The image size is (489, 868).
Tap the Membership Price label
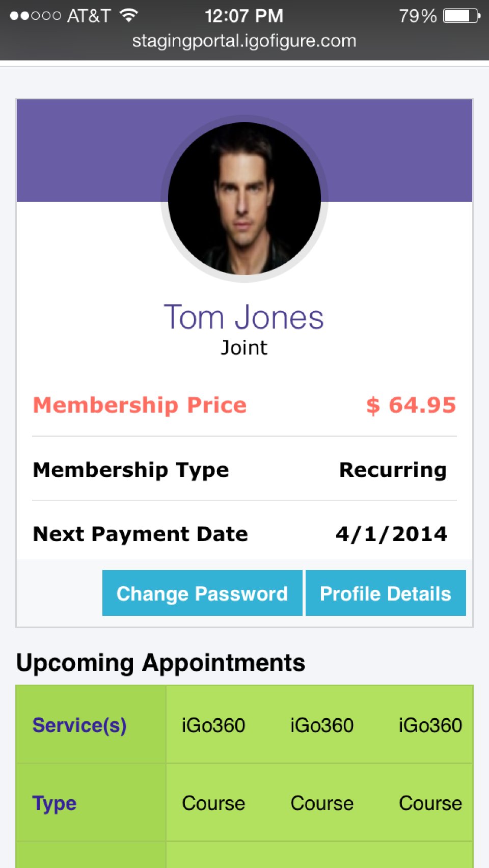pos(140,405)
